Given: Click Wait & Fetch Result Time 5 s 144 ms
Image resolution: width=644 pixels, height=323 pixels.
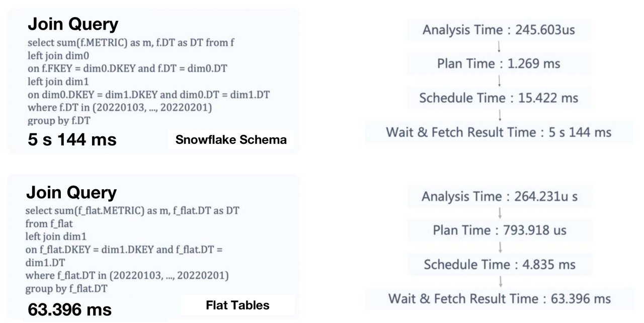Looking at the screenshot, I should [x=498, y=132].
